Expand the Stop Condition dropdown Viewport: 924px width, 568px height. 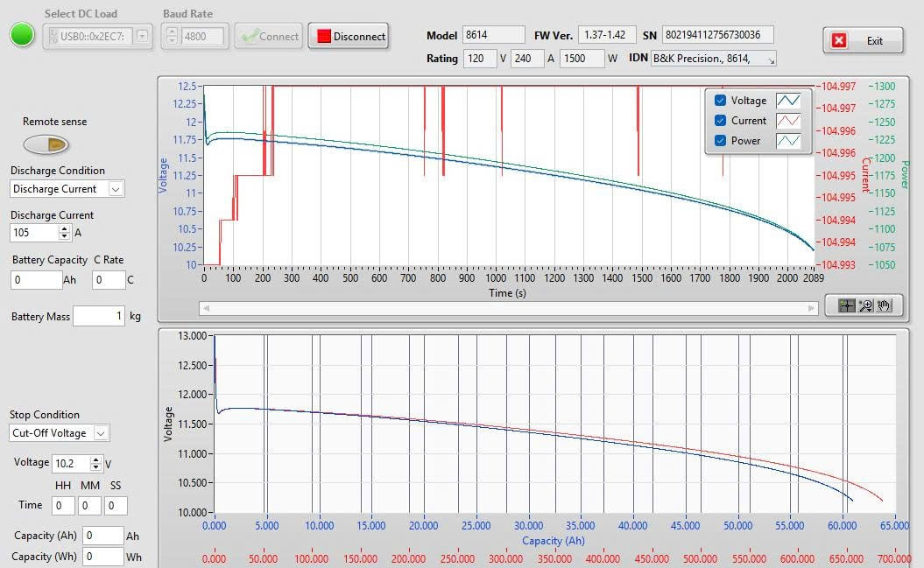click(x=101, y=433)
